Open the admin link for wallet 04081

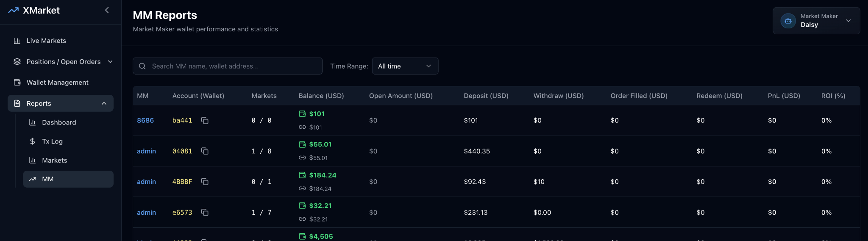point(146,151)
